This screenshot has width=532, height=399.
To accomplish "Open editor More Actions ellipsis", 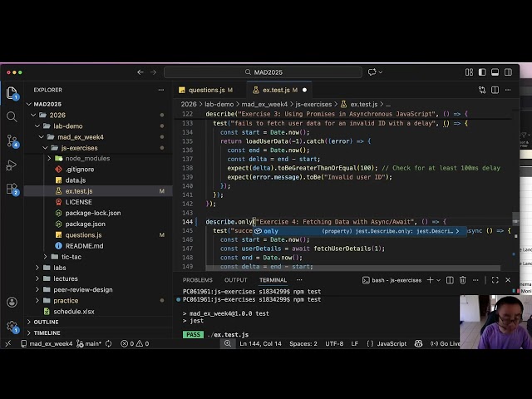I will click(508, 90).
